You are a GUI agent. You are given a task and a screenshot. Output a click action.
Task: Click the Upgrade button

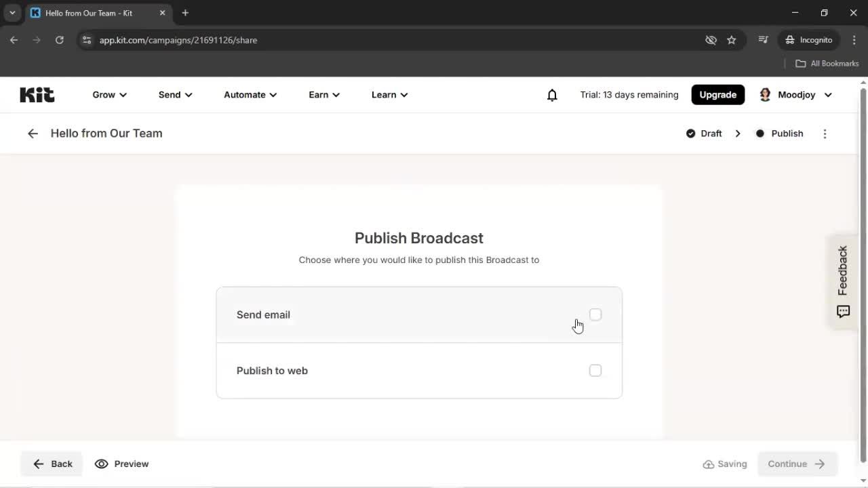tap(717, 95)
